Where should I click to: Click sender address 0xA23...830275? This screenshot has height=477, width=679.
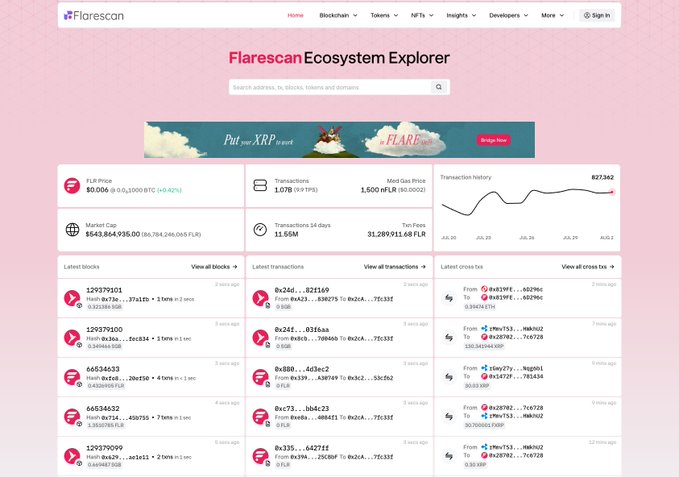pyautogui.click(x=314, y=299)
